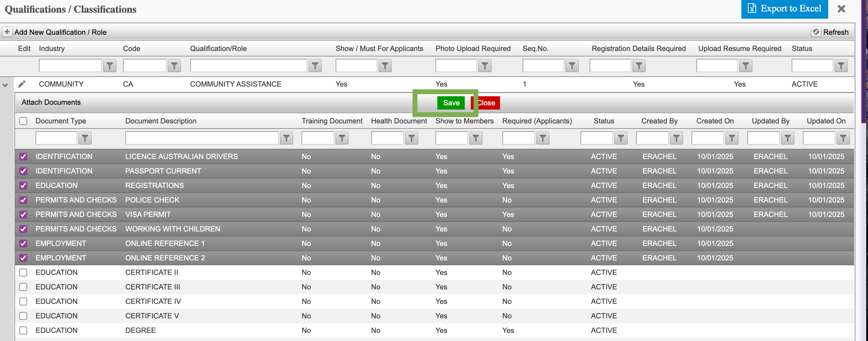Screen dimensions: 868x341
Task: Toggle select-all documents header checkbox
Action: [23, 121]
